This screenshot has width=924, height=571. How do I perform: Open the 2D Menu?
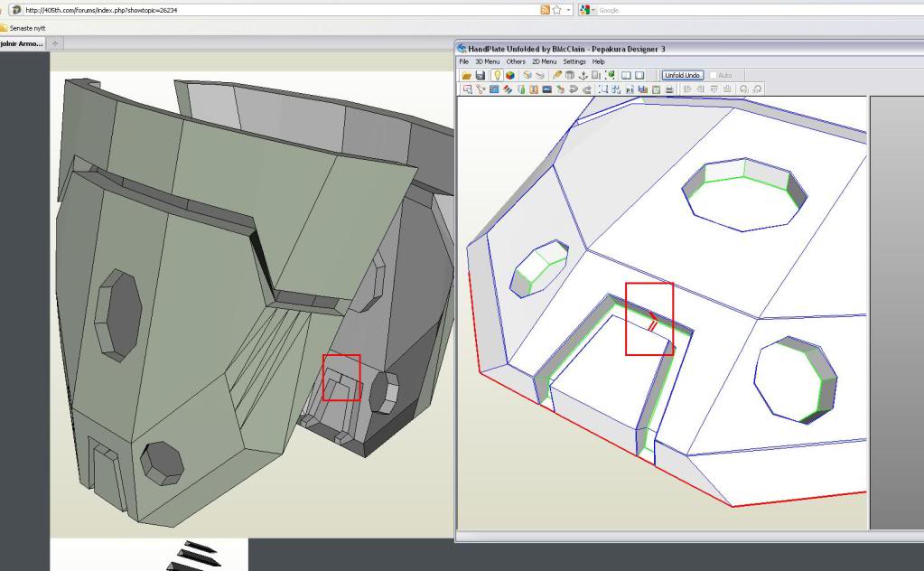(544, 61)
